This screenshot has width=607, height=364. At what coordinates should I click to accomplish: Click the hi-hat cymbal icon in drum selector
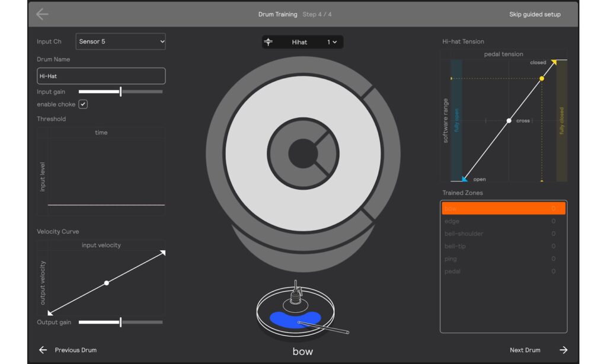pos(269,42)
